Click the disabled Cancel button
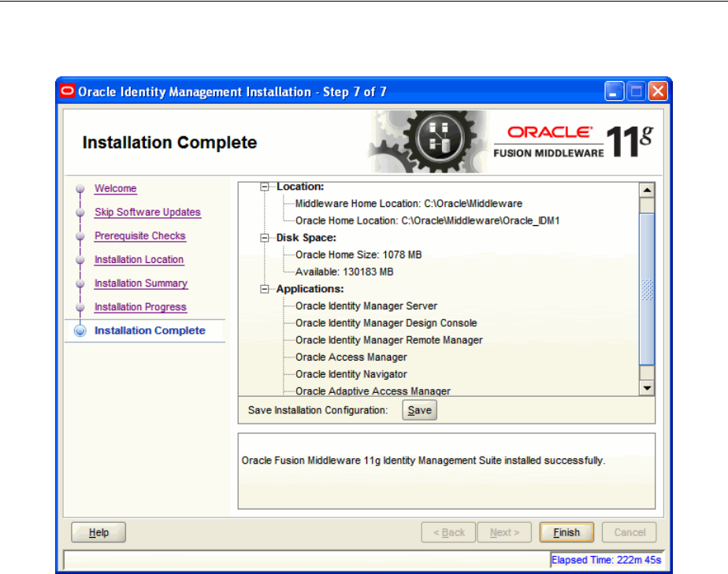 coord(629,532)
